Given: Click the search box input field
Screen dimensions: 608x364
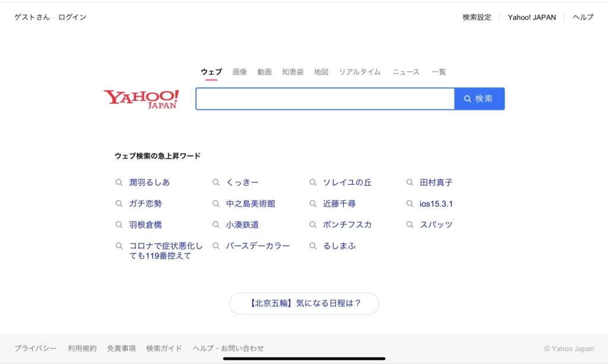Looking at the screenshot, I should (x=325, y=99).
